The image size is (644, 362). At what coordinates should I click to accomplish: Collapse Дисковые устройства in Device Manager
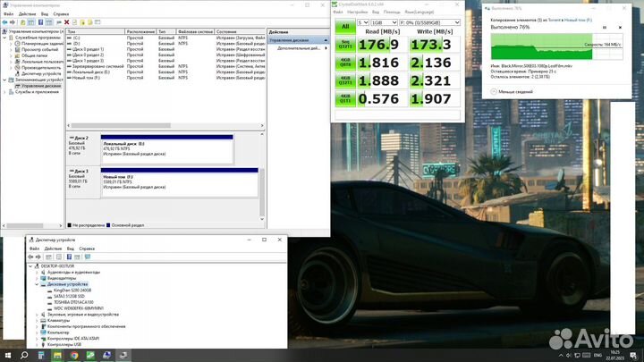pos(37,284)
